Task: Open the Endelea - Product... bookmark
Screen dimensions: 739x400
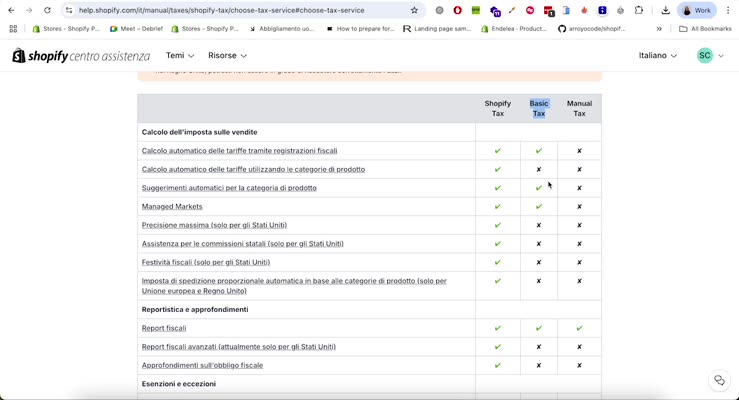Action: pos(514,29)
